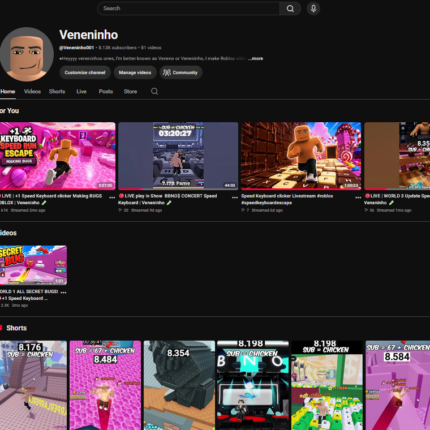Switch to the Store tab

point(130,91)
